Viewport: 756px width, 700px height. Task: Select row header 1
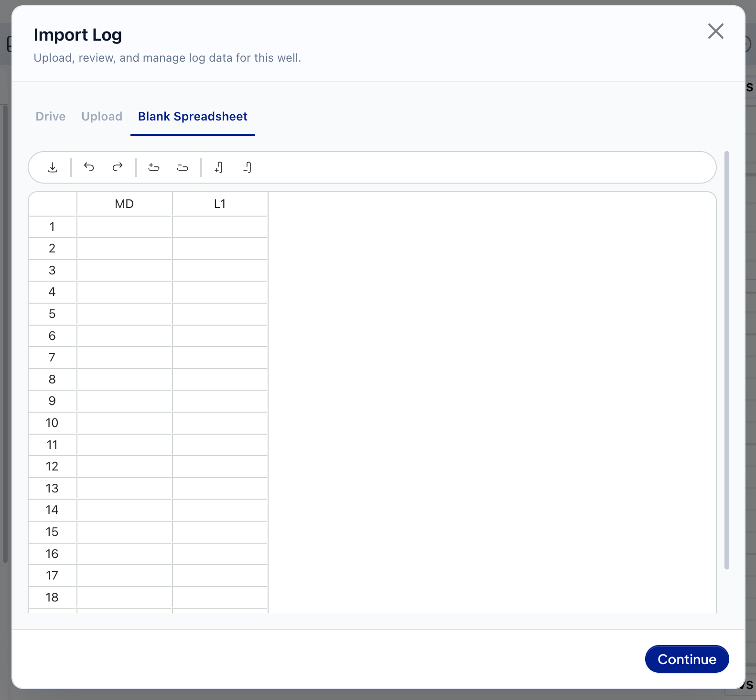coord(53,227)
